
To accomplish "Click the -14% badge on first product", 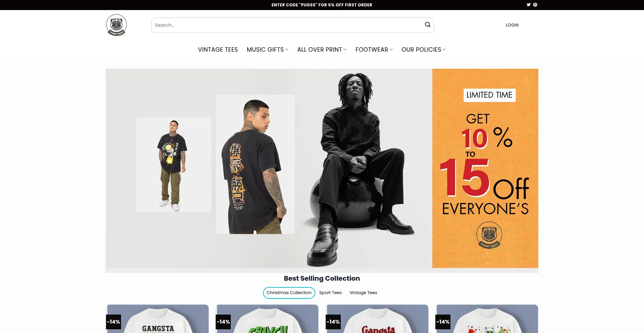I will [113, 322].
